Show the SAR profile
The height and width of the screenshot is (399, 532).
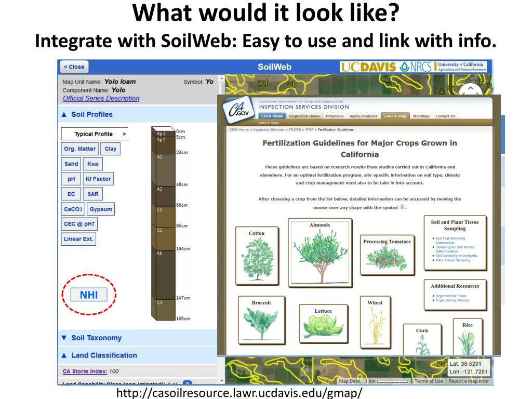(x=93, y=194)
